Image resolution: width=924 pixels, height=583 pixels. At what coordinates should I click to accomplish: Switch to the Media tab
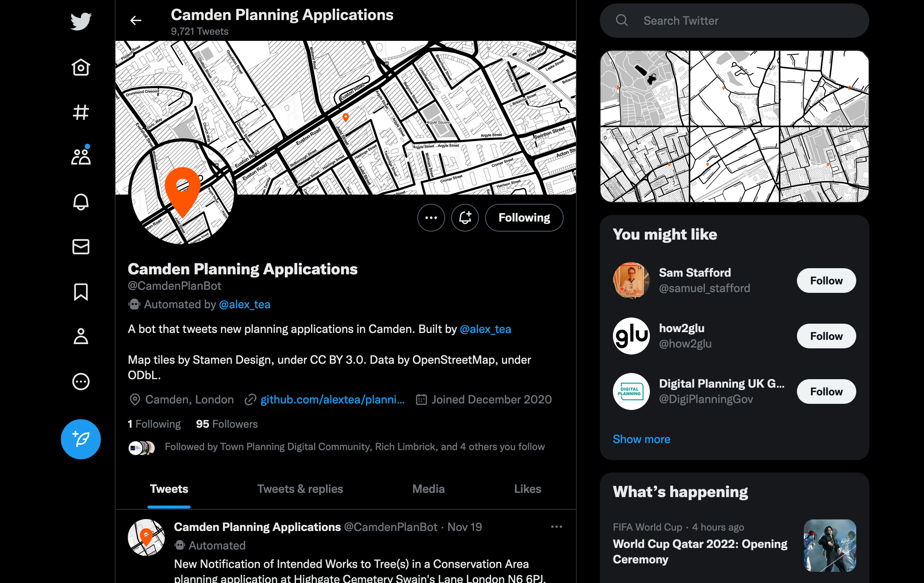coord(428,489)
